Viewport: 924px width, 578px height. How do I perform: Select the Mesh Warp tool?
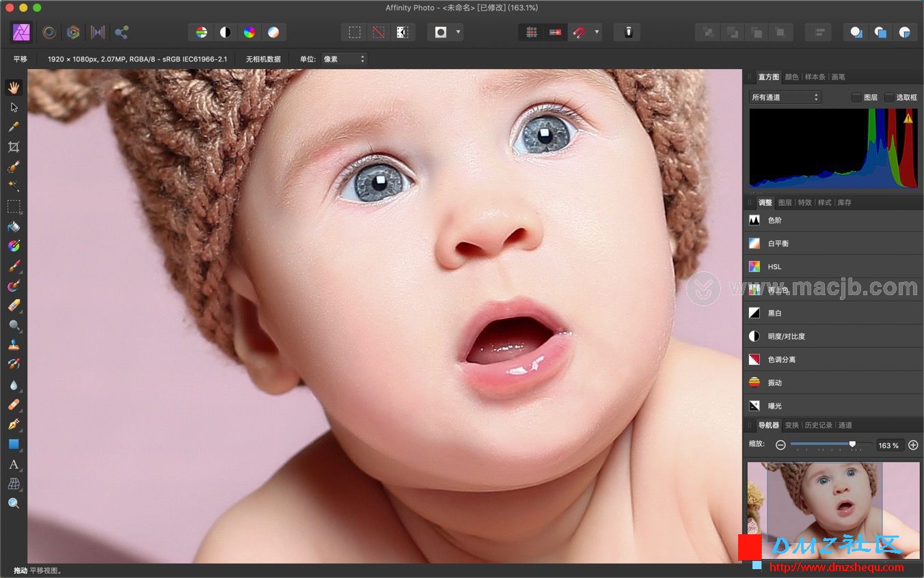pyautogui.click(x=14, y=484)
